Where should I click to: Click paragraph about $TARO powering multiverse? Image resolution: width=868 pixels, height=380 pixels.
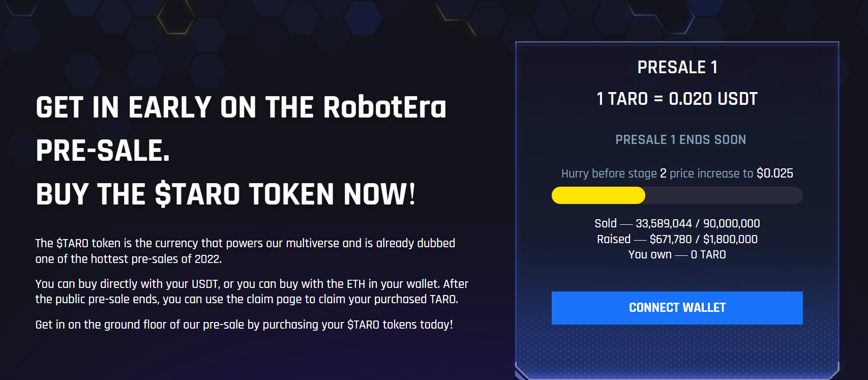245,251
